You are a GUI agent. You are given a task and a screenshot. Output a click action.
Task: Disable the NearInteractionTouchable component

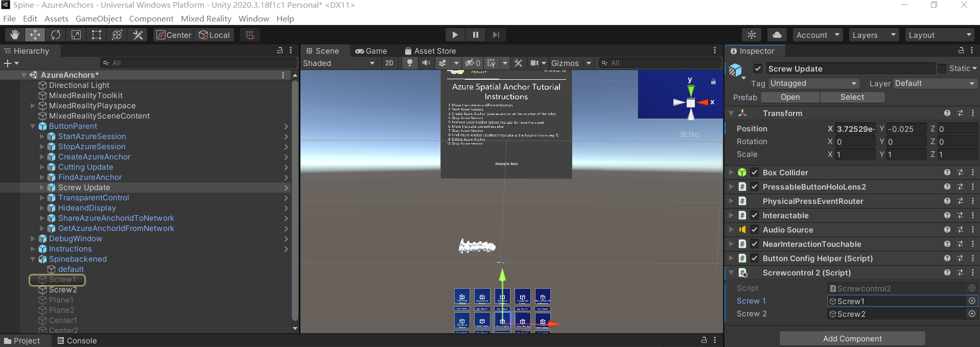754,244
